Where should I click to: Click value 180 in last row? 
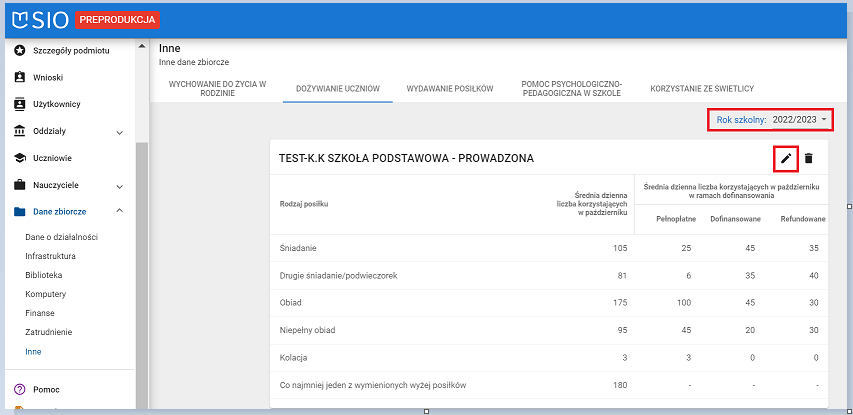pos(619,385)
